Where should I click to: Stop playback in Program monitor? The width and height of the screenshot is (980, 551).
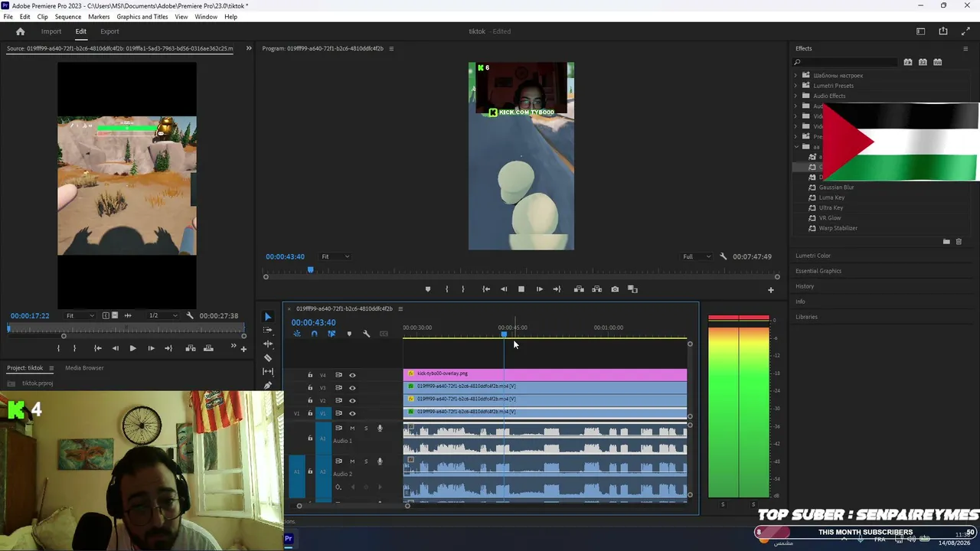[x=521, y=289]
